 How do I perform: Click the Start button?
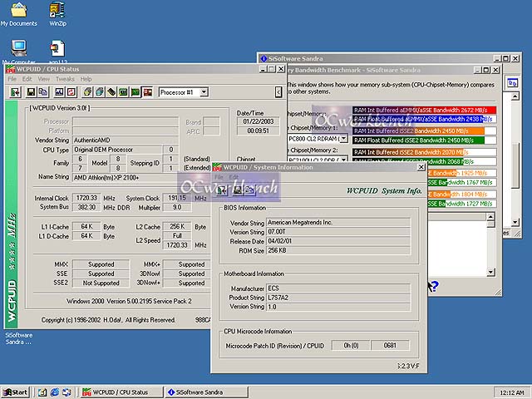(x=15, y=392)
